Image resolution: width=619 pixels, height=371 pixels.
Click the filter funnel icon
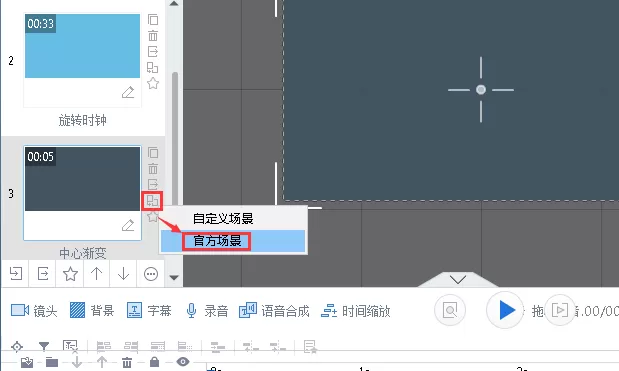coord(44,347)
